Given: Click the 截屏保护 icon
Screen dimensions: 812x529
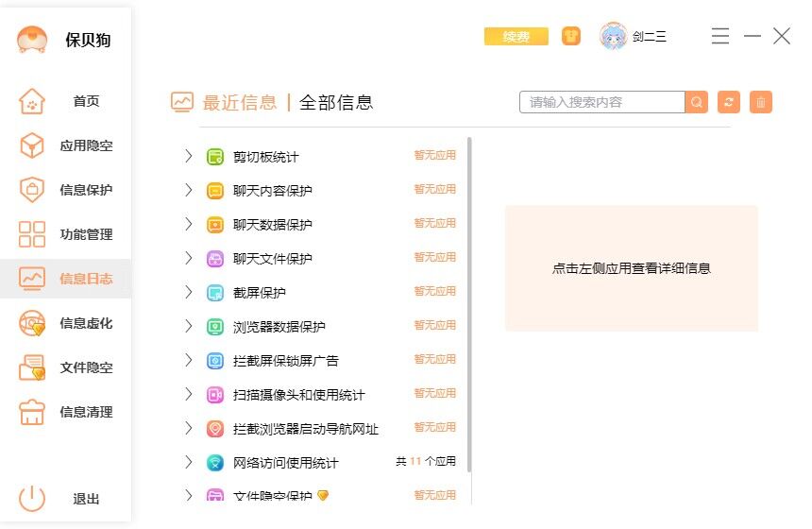Looking at the screenshot, I should 215,293.
